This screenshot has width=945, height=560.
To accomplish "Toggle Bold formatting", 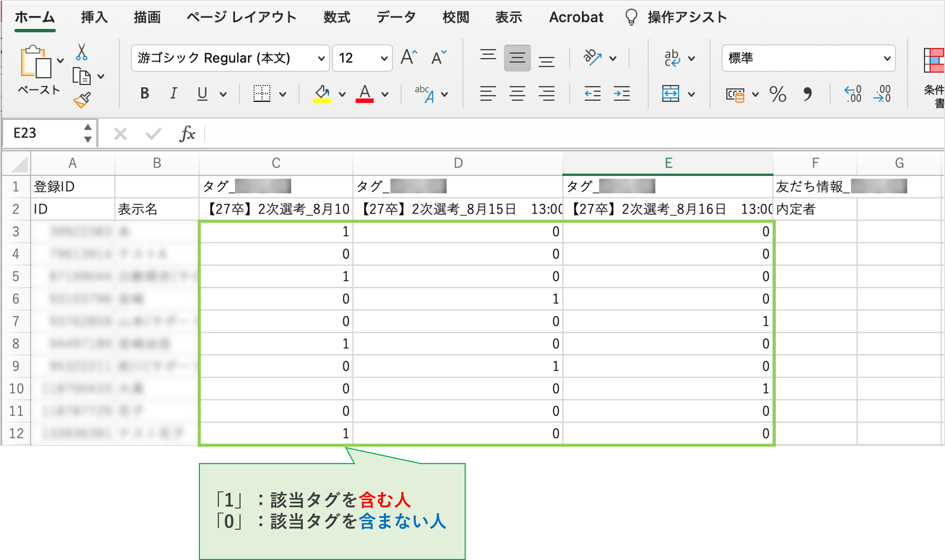I will (145, 93).
